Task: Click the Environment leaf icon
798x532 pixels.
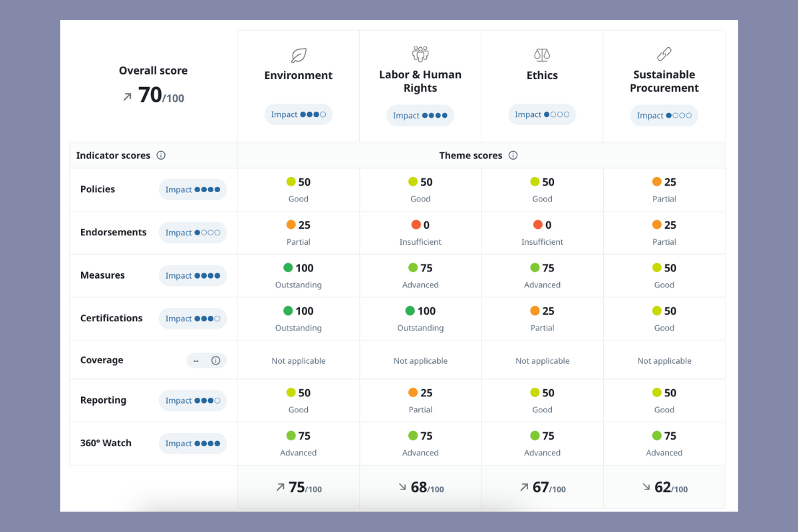Action: (299, 55)
